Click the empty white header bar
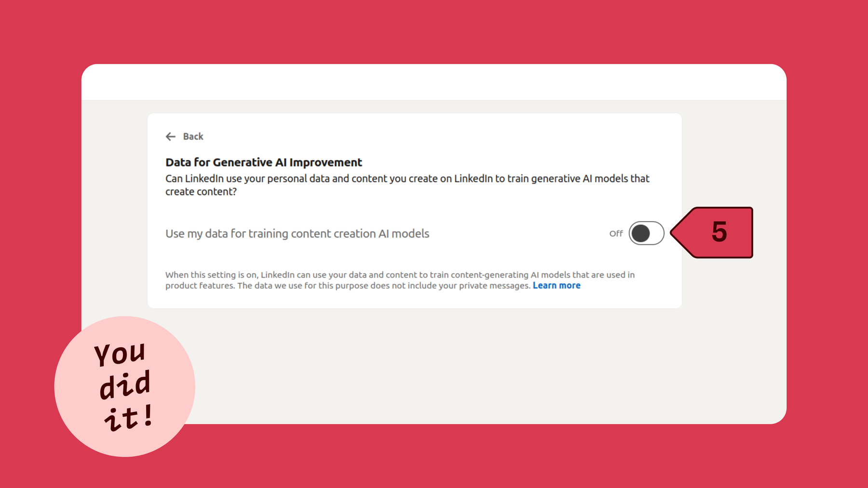The width and height of the screenshot is (868, 488). click(x=434, y=82)
